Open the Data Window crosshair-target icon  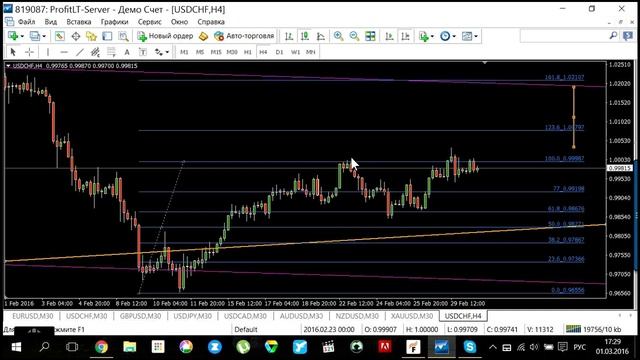(x=76, y=36)
